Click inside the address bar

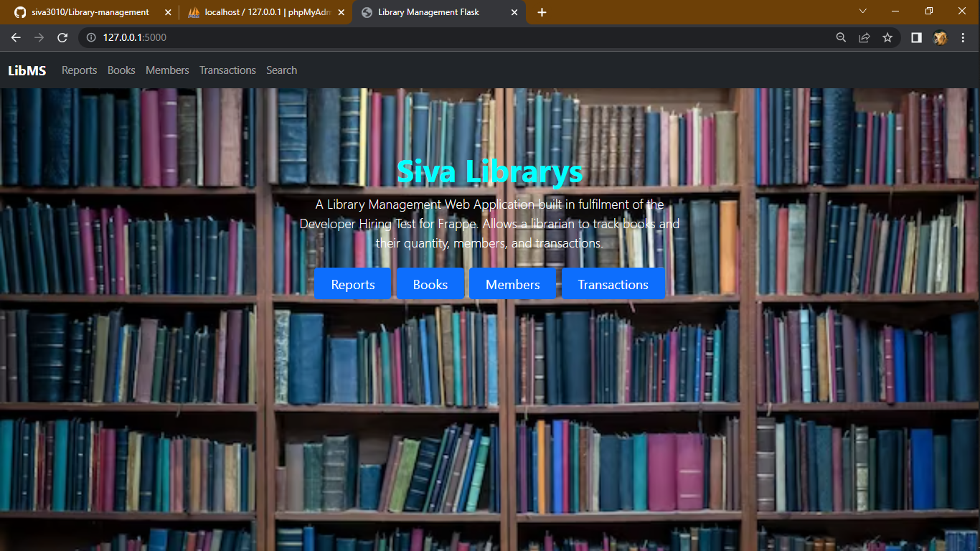tap(287, 37)
